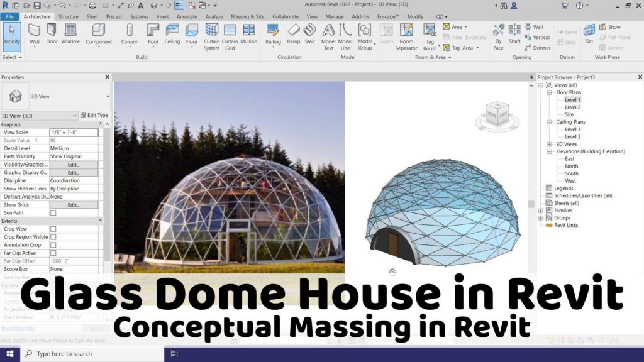Open the Manage ribbon tab

(x=335, y=16)
